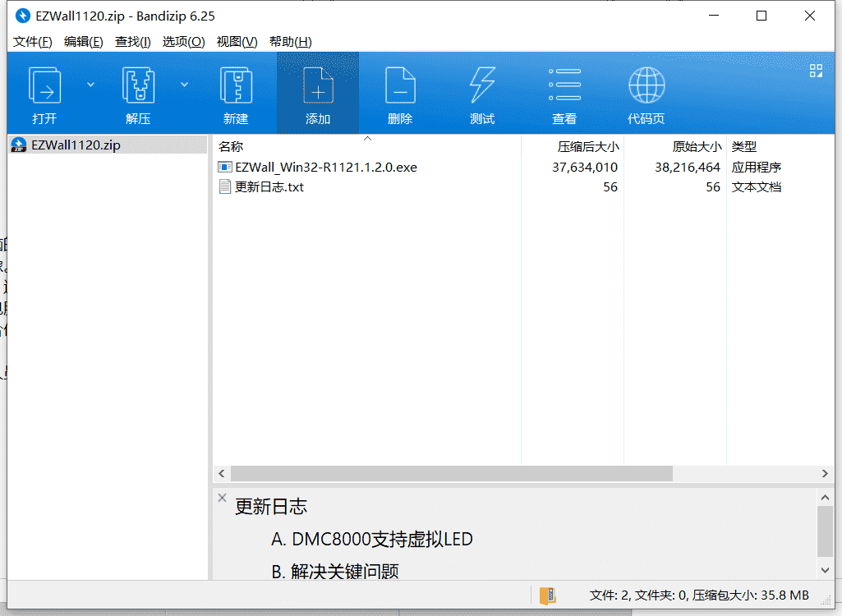This screenshot has height=616, width=842.
Task: Select EZWall_Win32-R1121.1.2.0.exe file
Action: pos(326,167)
